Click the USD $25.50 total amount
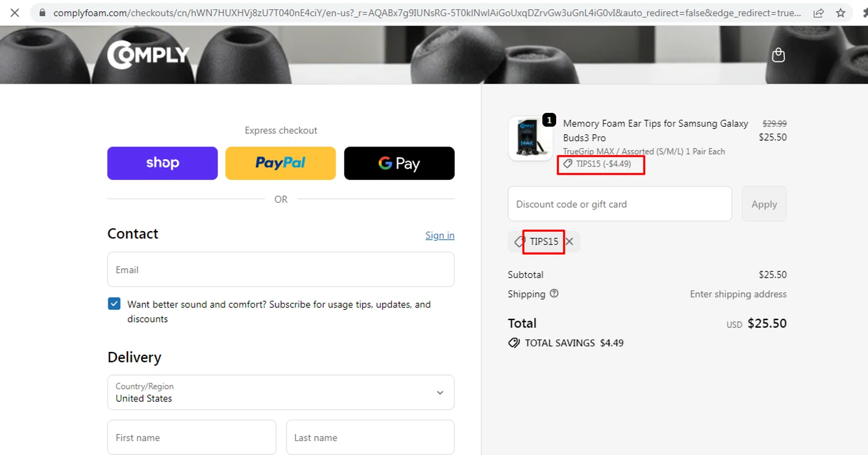The width and height of the screenshot is (868, 455). [756, 323]
